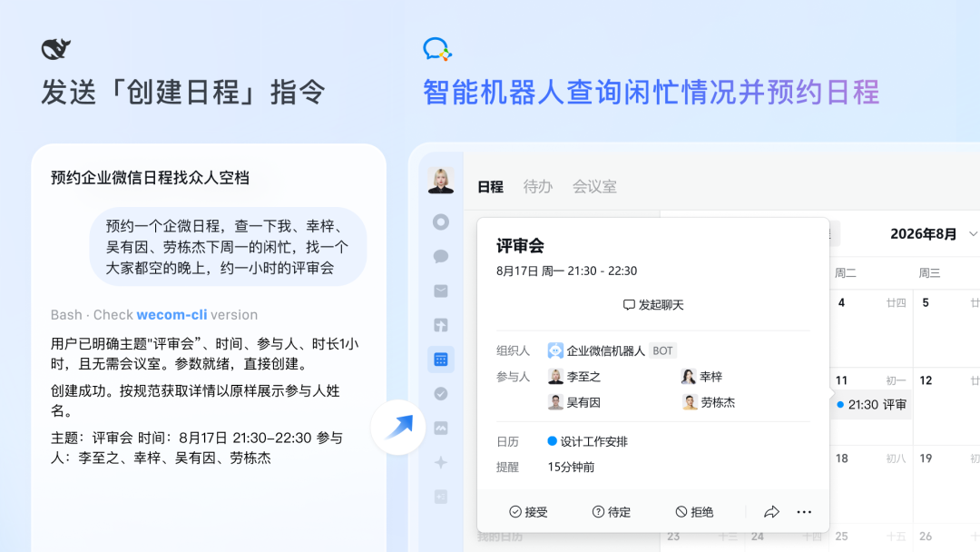Open the contacts icon at sidebar bottom

click(441, 497)
